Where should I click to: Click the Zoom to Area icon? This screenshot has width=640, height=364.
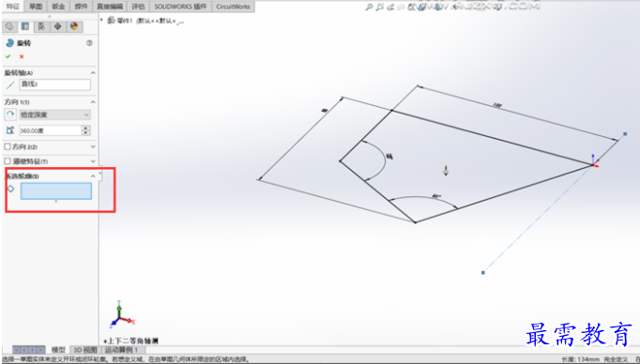[380, 7]
